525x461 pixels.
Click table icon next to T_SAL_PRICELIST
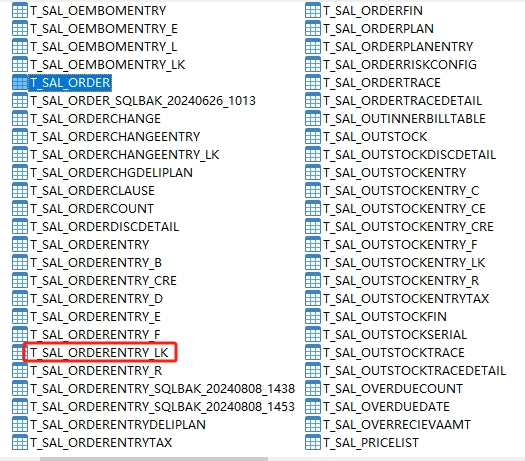(x=313, y=443)
